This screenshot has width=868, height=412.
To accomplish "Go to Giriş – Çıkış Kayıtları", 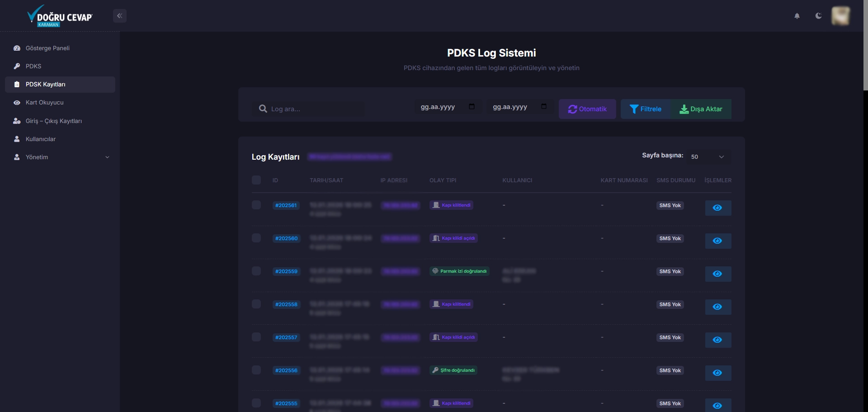I will [53, 121].
